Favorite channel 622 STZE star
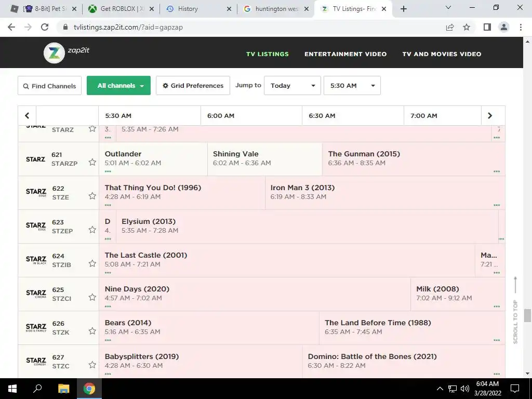Screen dimensions: 532x399 [x=92, y=196]
